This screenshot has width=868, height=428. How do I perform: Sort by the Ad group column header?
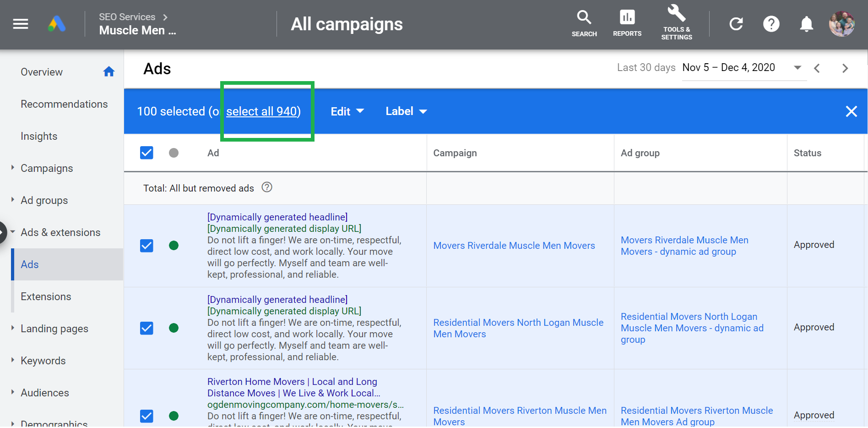[x=640, y=153]
